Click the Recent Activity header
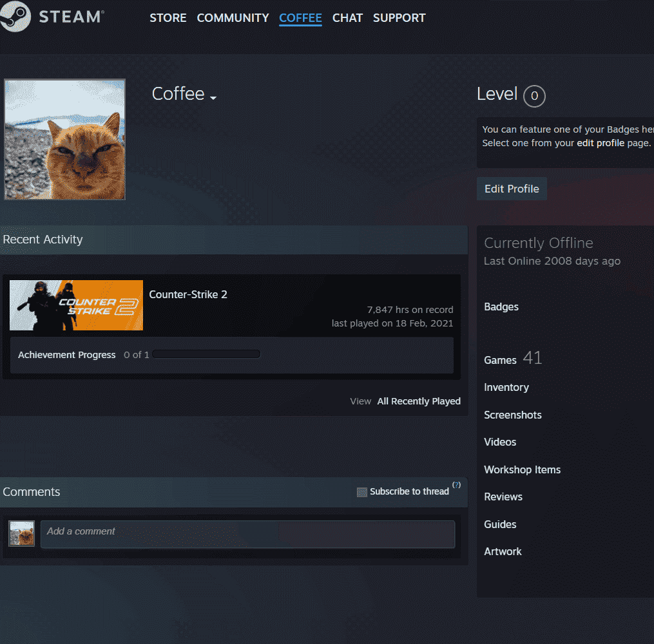This screenshot has width=654, height=644. tap(233, 240)
